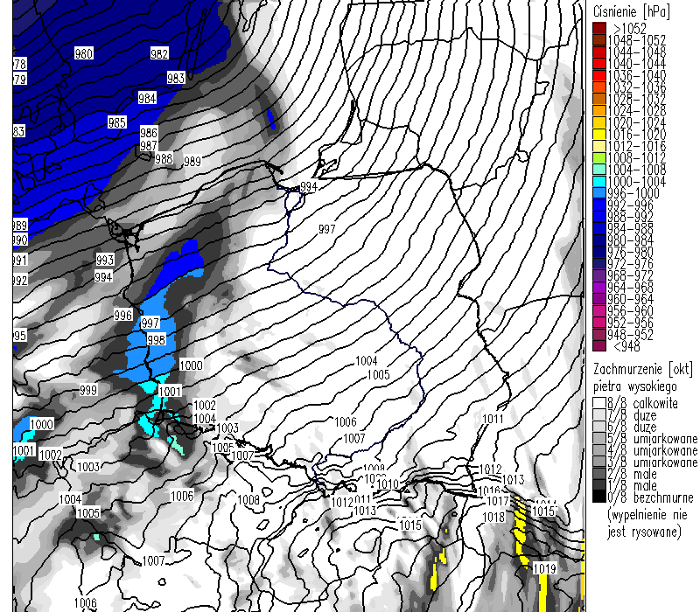Click the <948 hPa legend swatch
700x612 pixels.
[598, 345]
